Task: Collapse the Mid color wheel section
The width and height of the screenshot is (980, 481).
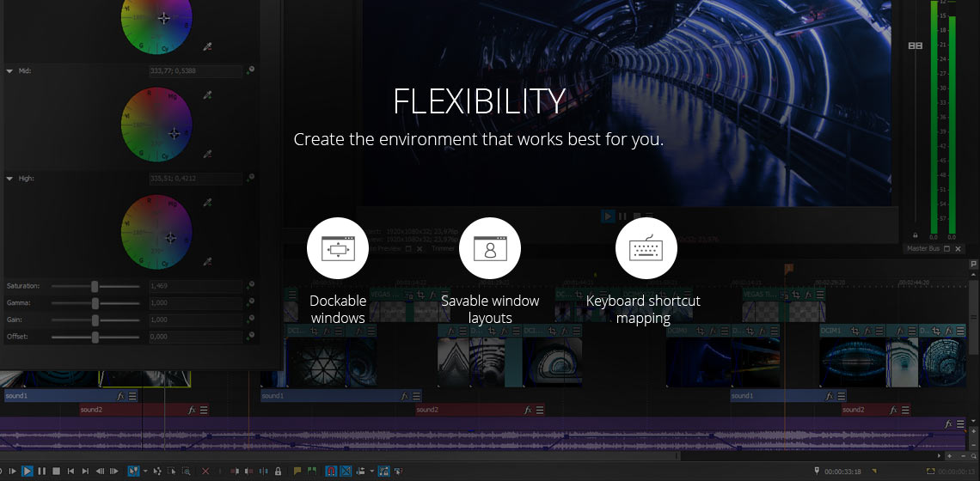Action: (9, 71)
